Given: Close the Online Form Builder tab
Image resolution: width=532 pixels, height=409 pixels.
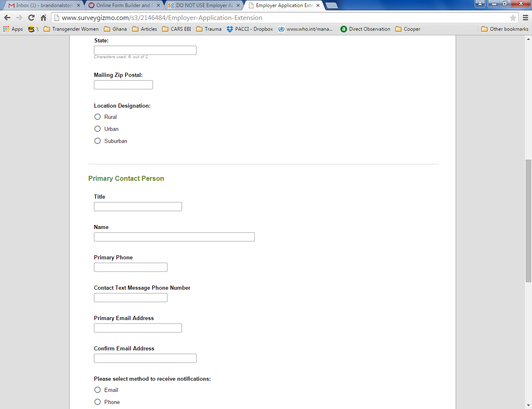Looking at the screenshot, I should tap(158, 5).
